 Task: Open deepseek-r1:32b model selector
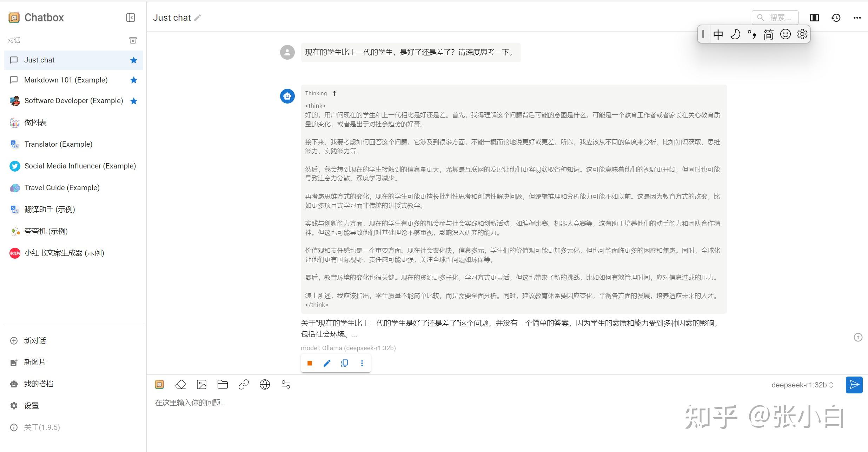(802, 385)
